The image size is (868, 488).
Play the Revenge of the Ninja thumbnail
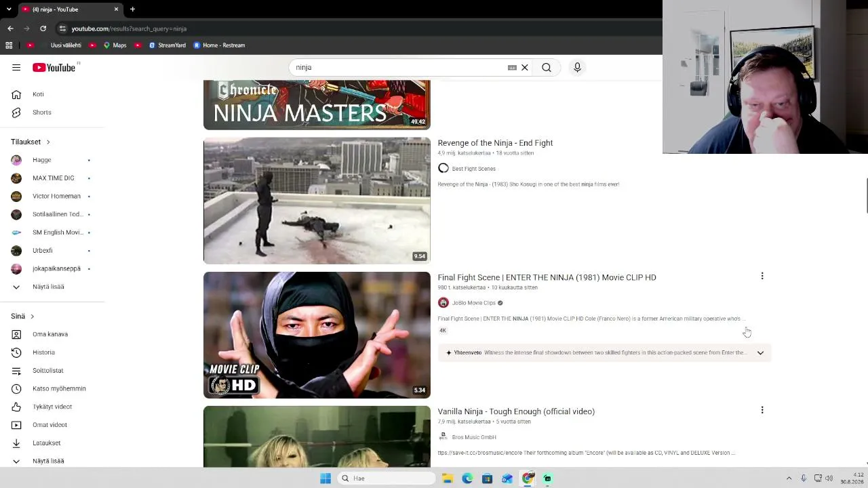[317, 201]
